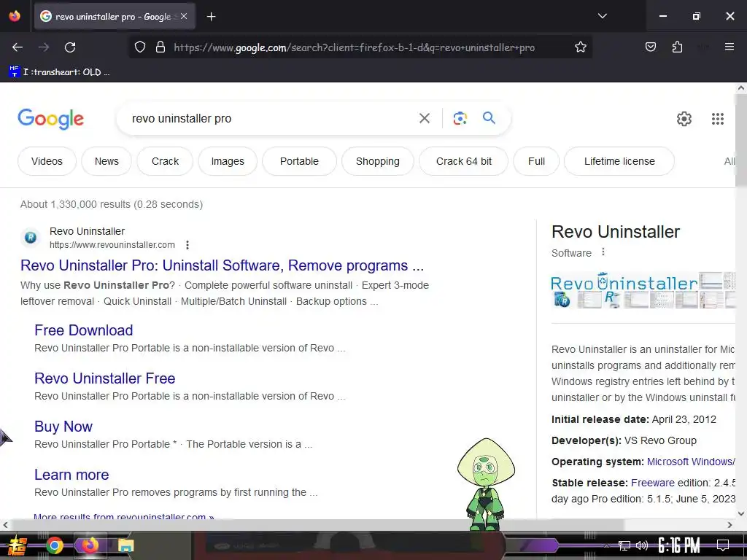Open the Revo Uninstaller Free sitelink
This screenshot has height=560, width=747.
(x=105, y=378)
